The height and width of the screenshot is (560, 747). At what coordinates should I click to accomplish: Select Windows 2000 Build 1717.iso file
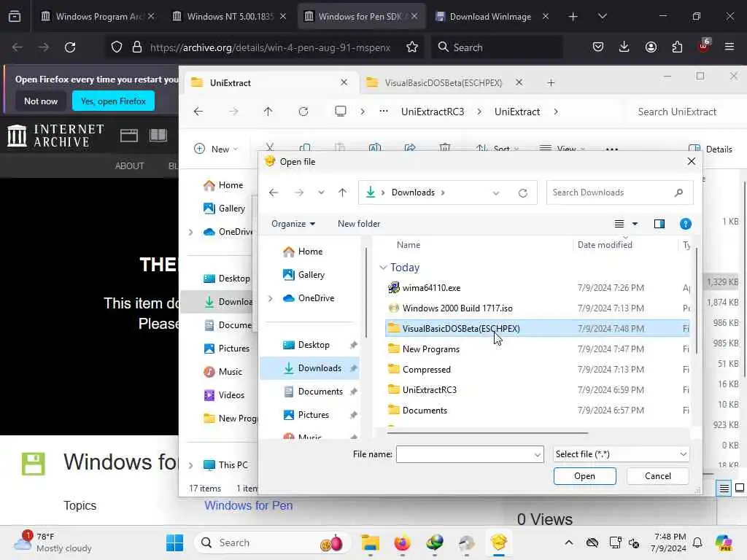538,308
